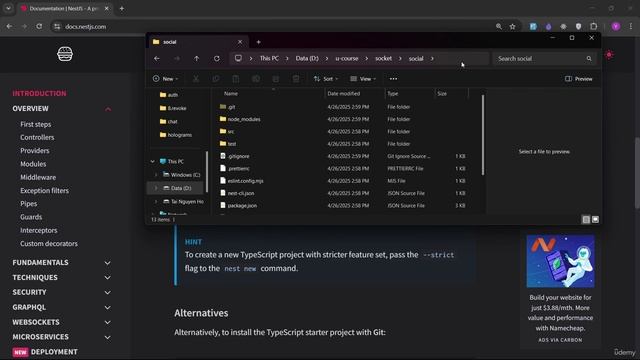Open Middleware docs page

click(38, 177)
